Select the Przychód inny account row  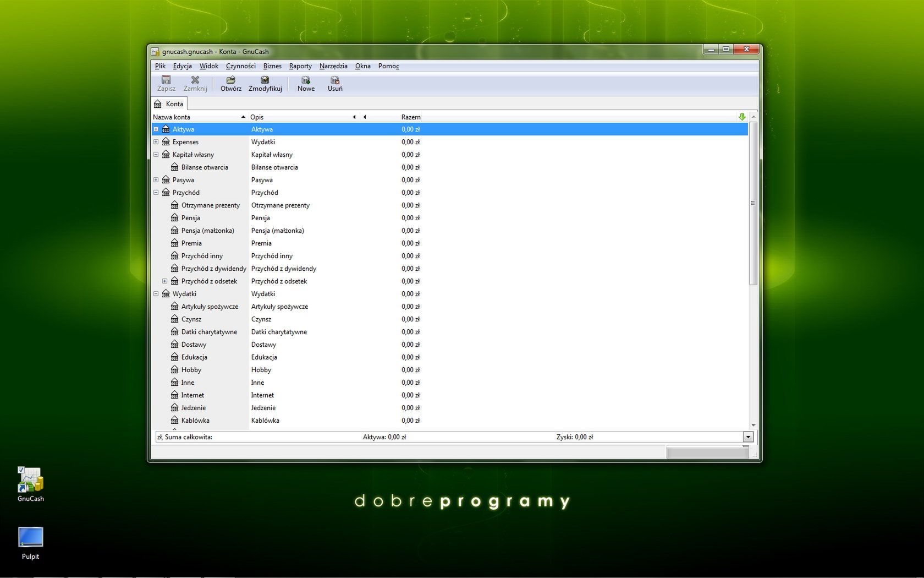click(449, 256)
